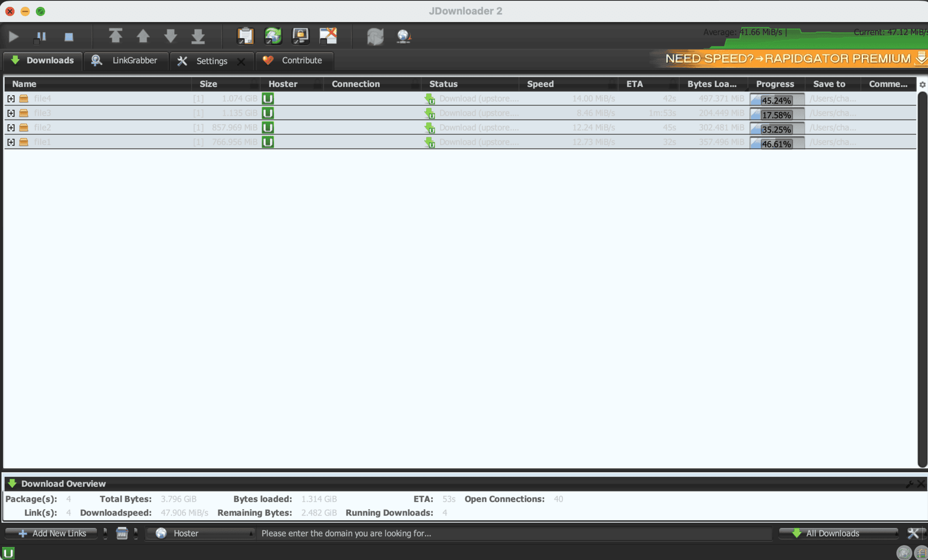
Task: Stop all downloads with the stop button
Action: coord(69,36)
